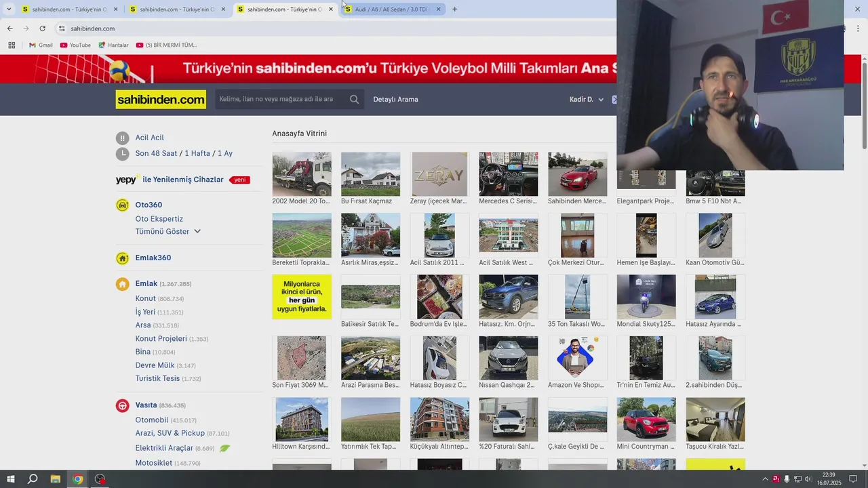The height and width of the screenshot is (488, 868).
Task: Open the Zeray listing thumbnail
Action: pyautogui.click(x=439, y=174)
